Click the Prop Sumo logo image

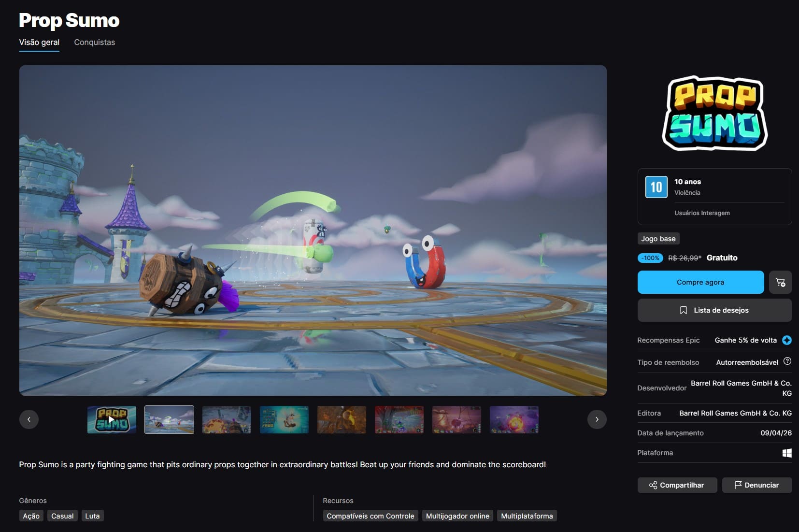(x=714, y=114)
